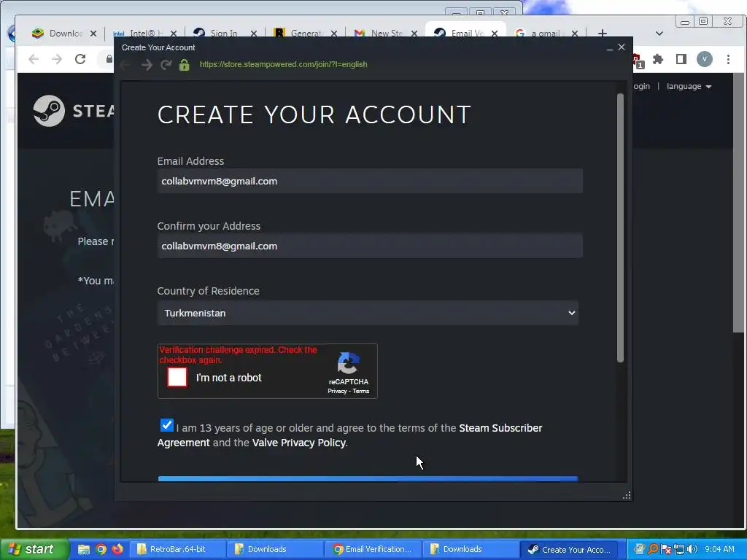Launch Chrome from quick launch
The width and height of the screenshot is (747, 560).
(101, 549)
